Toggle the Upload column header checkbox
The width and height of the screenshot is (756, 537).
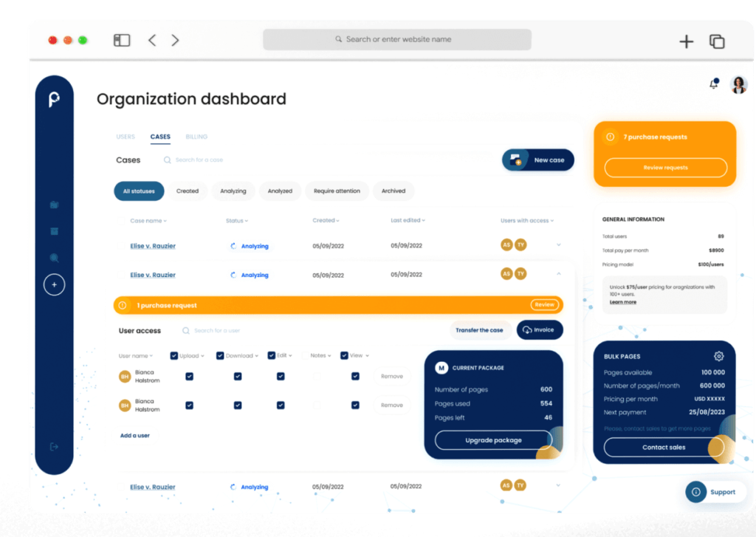click(174, 355)
